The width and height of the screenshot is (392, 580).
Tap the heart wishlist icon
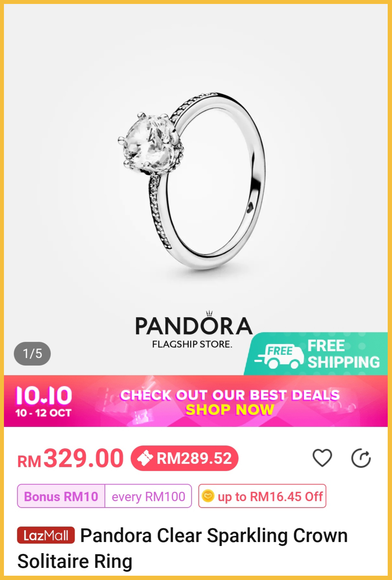pyautogui.click(x=322, y=458)
